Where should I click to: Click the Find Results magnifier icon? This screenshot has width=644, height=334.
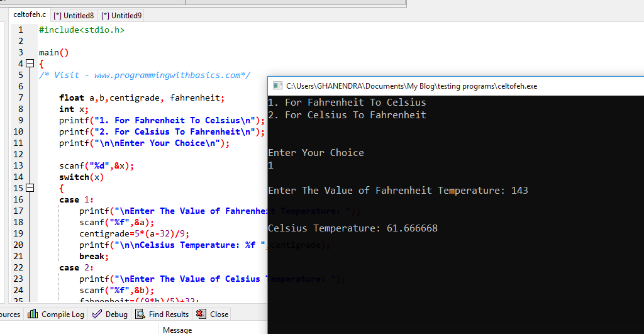click(x=140, y=314)
